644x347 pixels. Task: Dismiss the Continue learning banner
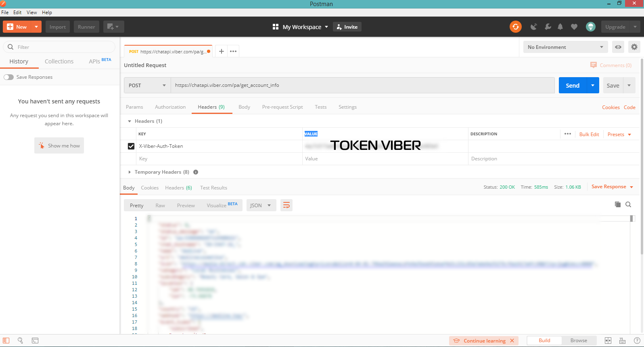(x=512, y=341)
